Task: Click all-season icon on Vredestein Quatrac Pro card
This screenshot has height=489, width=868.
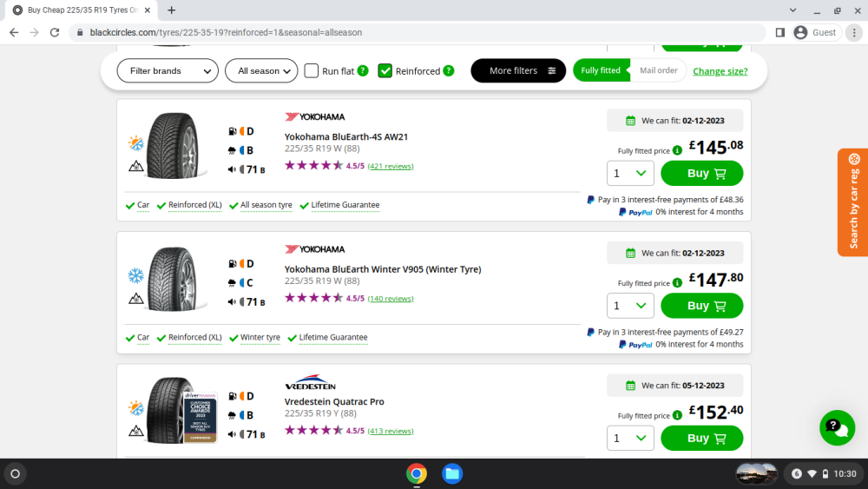Action: pyautogui.click(x=136, y=408)
